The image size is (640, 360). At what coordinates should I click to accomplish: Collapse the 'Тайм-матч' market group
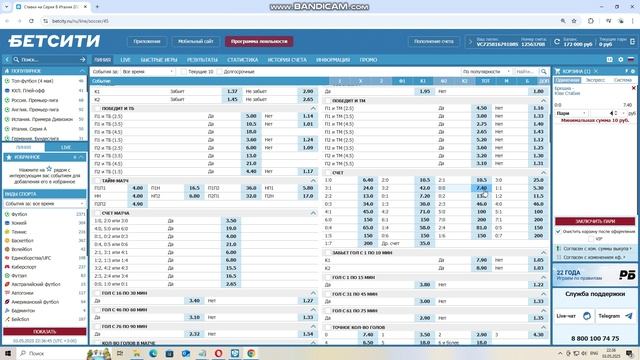[x=313, y=180]
